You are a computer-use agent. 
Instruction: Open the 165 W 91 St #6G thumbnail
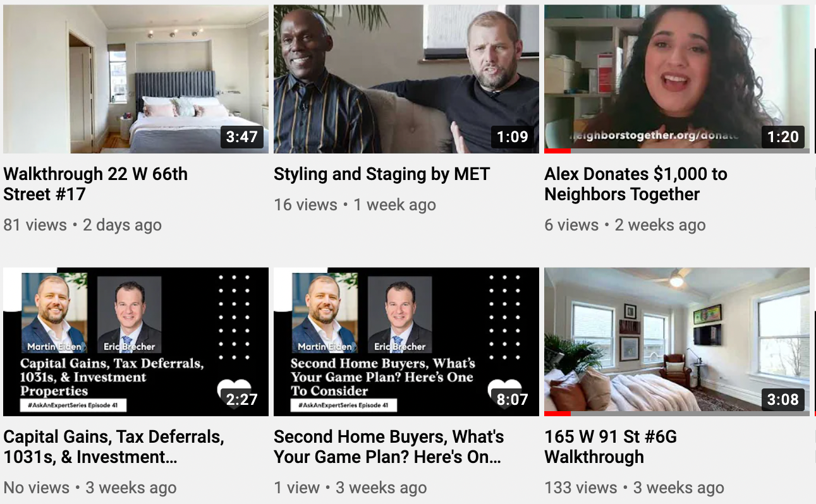tap(677, 342)
